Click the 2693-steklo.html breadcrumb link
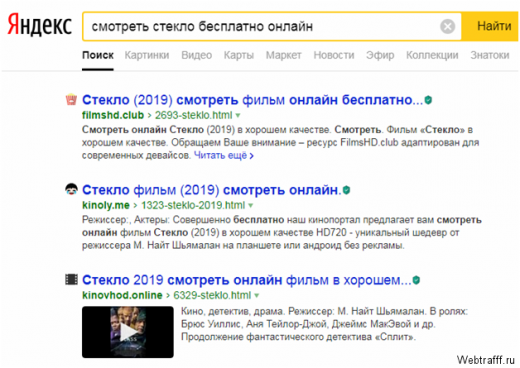 tap(193, 115)
